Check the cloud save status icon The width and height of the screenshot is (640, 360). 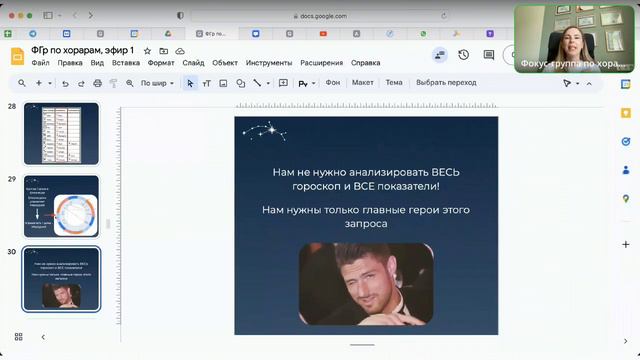point(180,51)
